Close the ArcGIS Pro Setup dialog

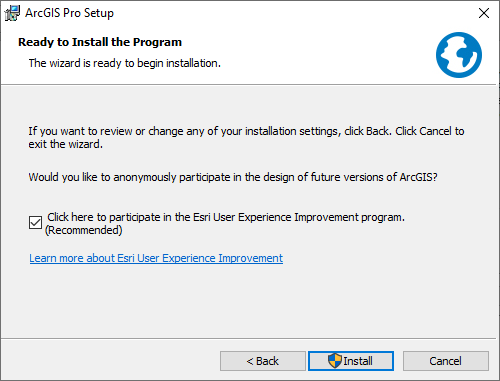[484, 13]
